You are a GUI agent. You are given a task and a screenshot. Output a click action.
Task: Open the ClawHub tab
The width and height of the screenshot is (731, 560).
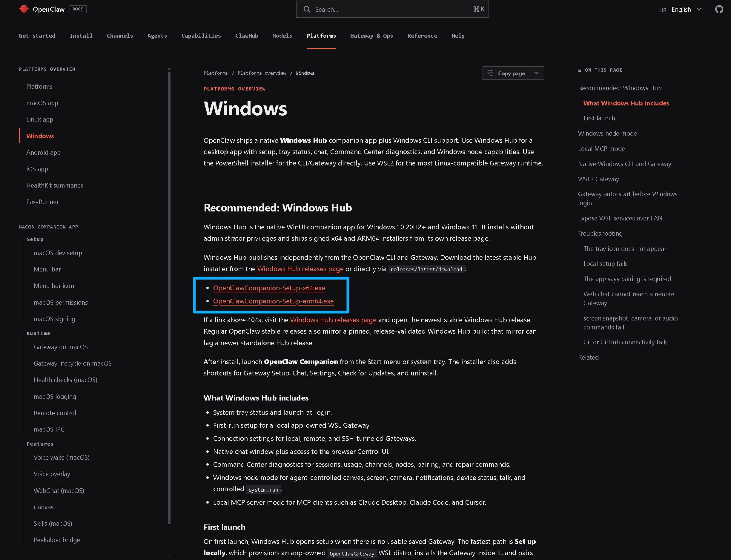247,36
